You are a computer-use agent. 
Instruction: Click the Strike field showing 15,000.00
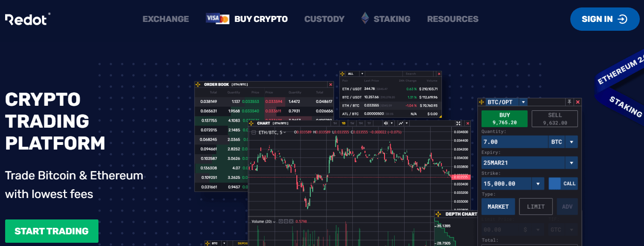506,184
